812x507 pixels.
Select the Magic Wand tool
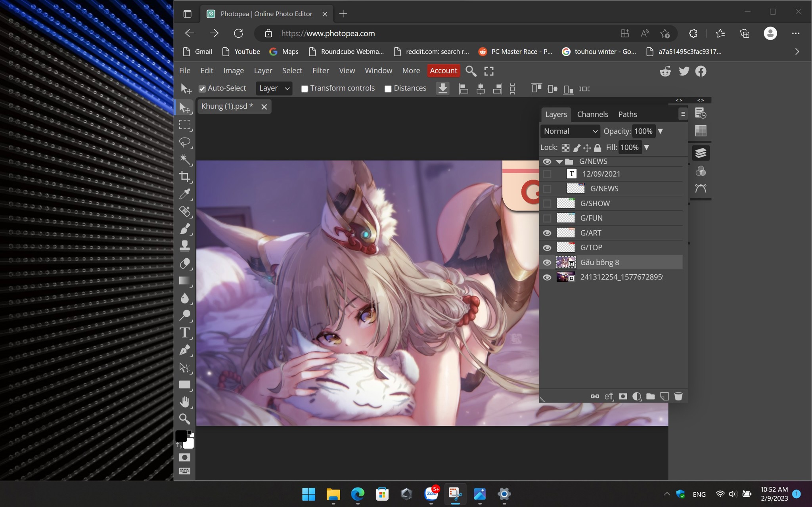(185, 159)
